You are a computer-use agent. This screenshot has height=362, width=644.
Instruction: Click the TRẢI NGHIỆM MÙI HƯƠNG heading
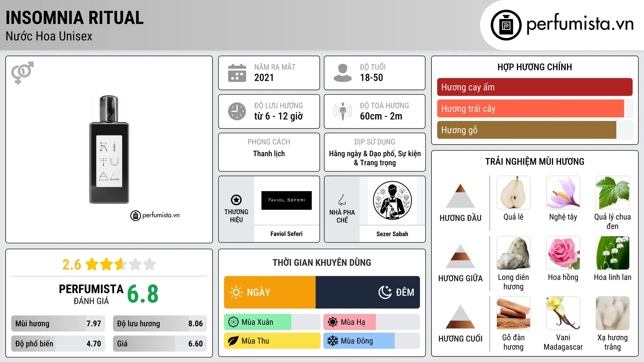click(x=535, y=162)
